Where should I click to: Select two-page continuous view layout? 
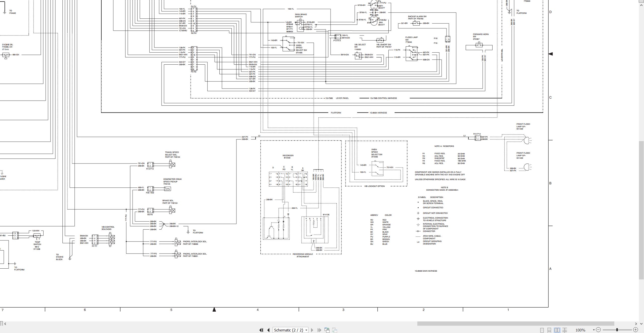click(x=565, y=330)
